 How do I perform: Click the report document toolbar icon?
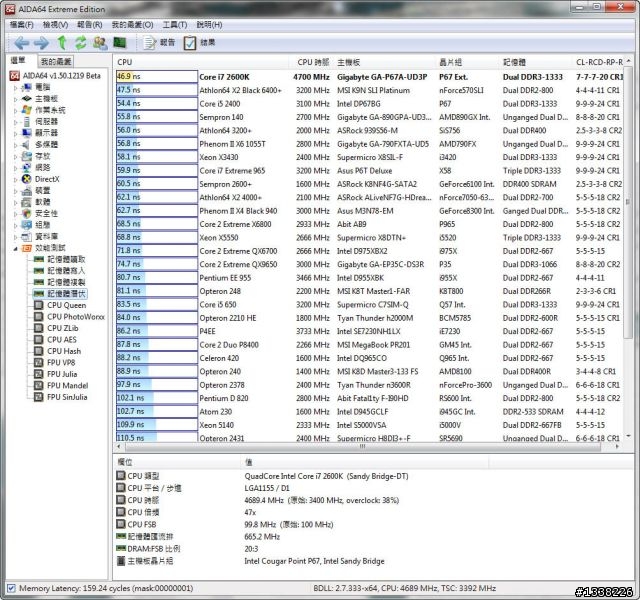point(150,42)
